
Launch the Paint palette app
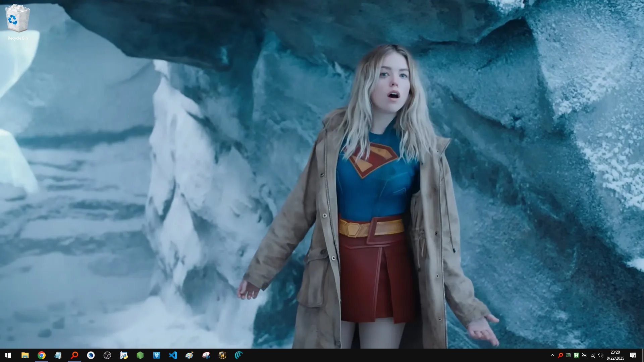point(190,355)
